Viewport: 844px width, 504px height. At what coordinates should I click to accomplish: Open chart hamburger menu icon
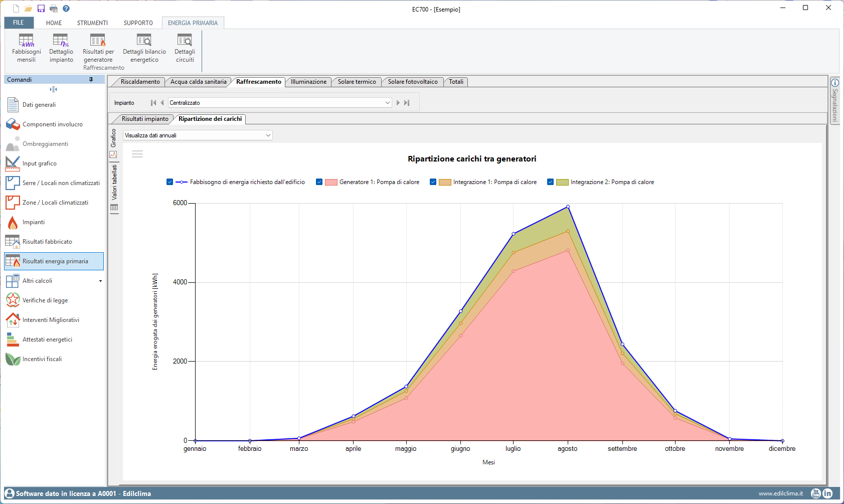coord(137,154)
